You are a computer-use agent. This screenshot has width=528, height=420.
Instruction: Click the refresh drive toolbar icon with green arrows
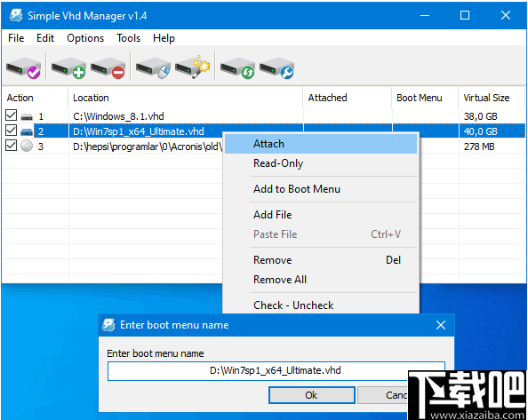point(237,68)
